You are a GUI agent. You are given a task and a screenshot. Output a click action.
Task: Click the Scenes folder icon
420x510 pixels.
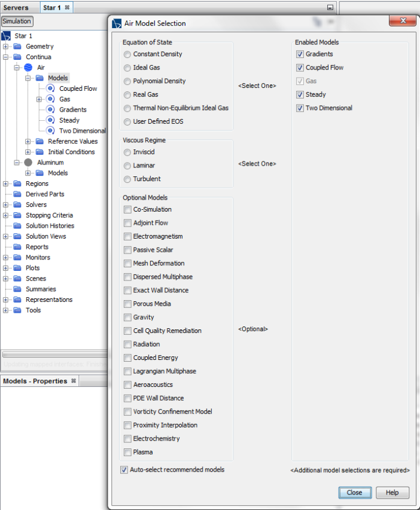17,279
